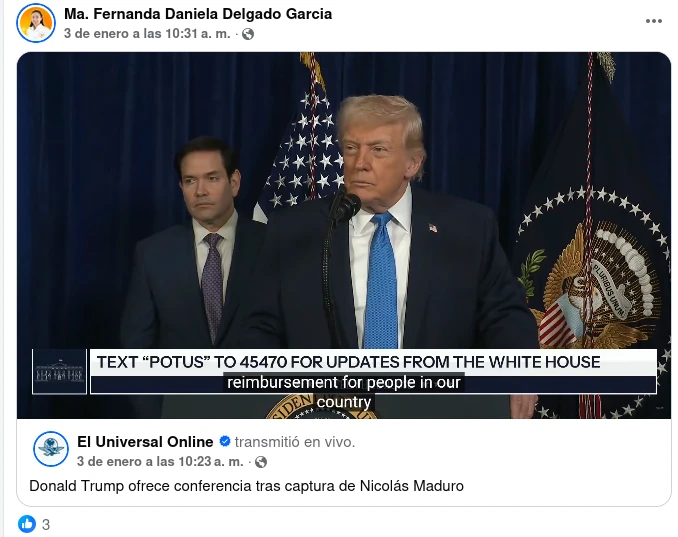This screenshot has width=678, height=537.
Task: Open the three-dot post options menu
Action: [x=653, y=21]
